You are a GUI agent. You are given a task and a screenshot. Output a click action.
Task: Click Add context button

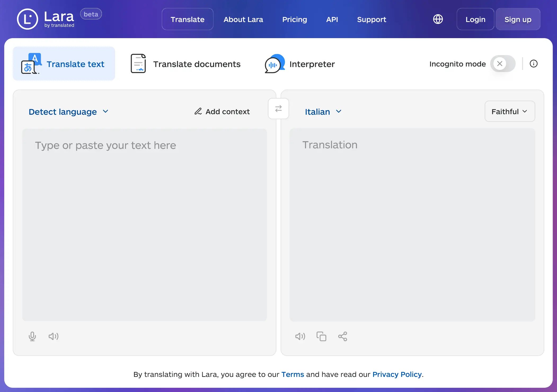click(222, 112)
